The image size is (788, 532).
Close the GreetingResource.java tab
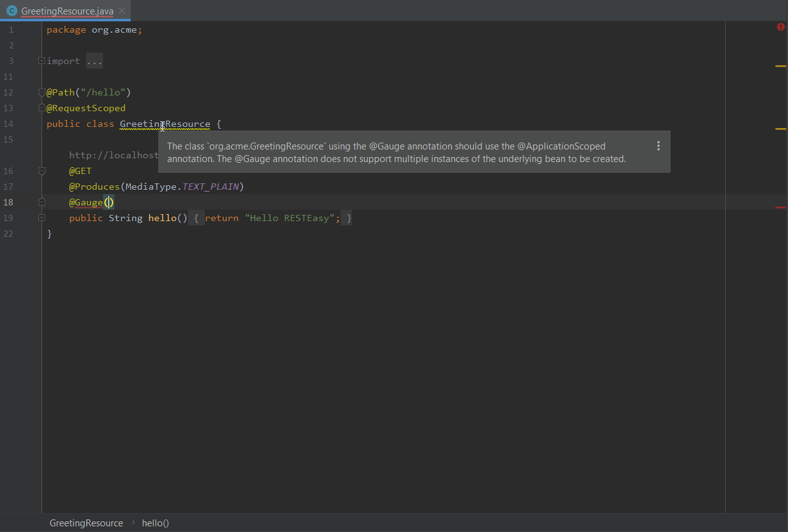click(121, 11)
